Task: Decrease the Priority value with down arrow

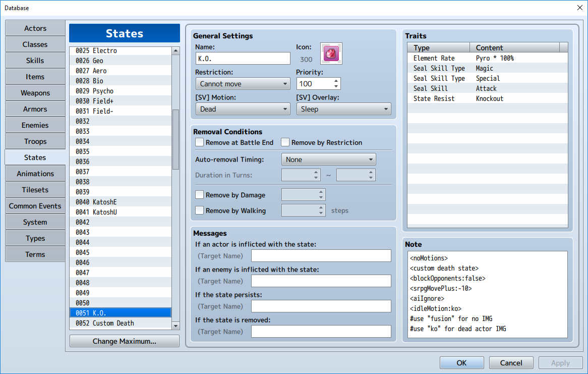Action: [x=336, y=86]
